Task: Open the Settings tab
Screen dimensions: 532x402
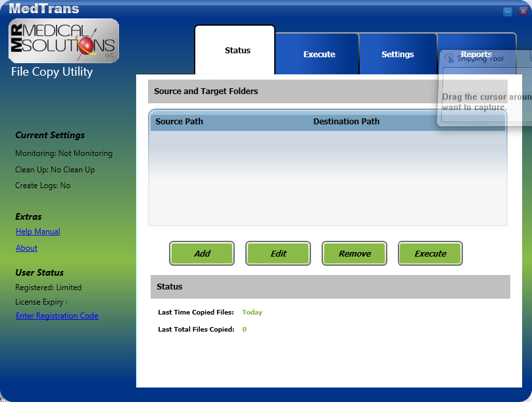Action: 398,54
